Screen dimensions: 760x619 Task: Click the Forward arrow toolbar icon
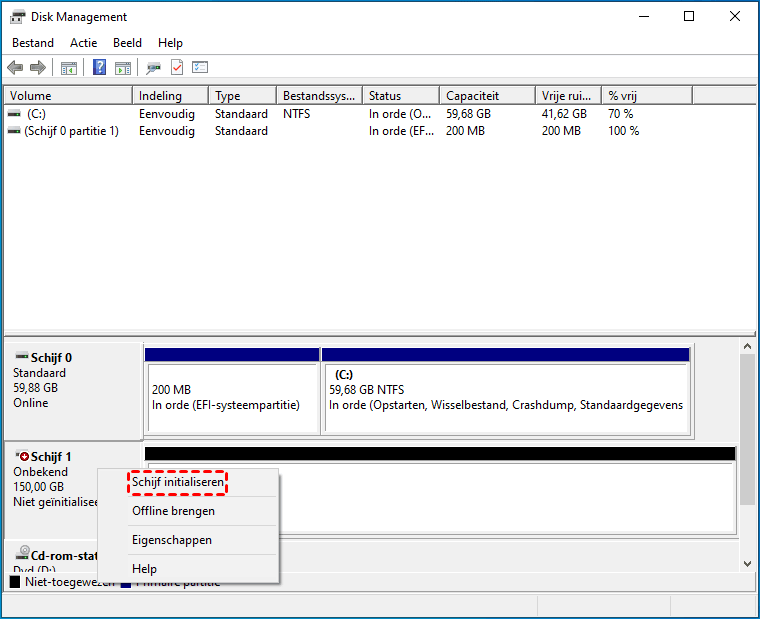point(38,68)
